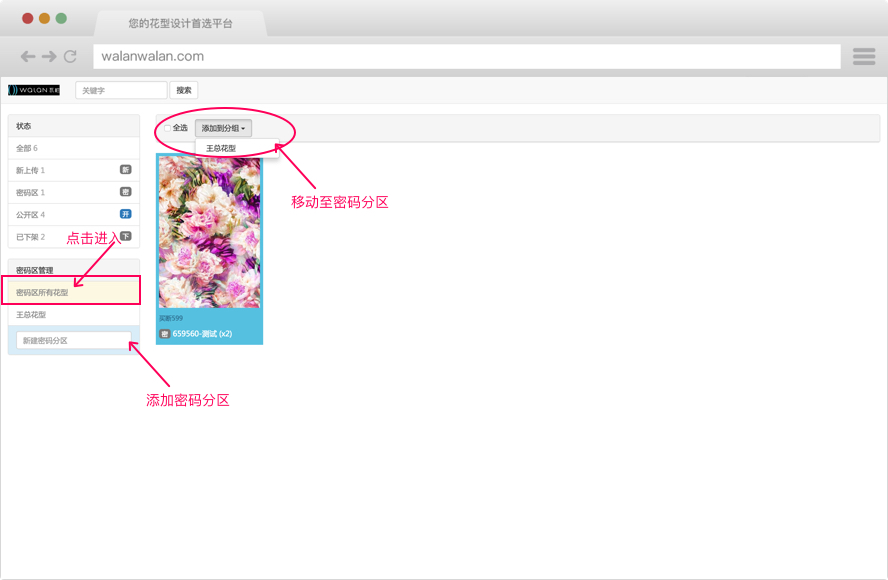Screen dimensions: 888x580
Task: Click the 关键字 search field
Action: tap(121, 90)
